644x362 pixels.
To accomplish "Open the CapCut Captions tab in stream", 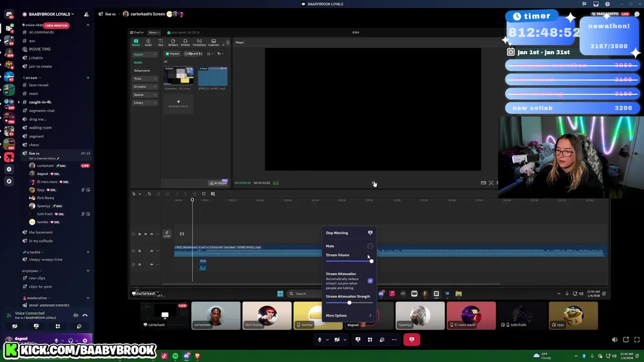I will coord(213,42).
